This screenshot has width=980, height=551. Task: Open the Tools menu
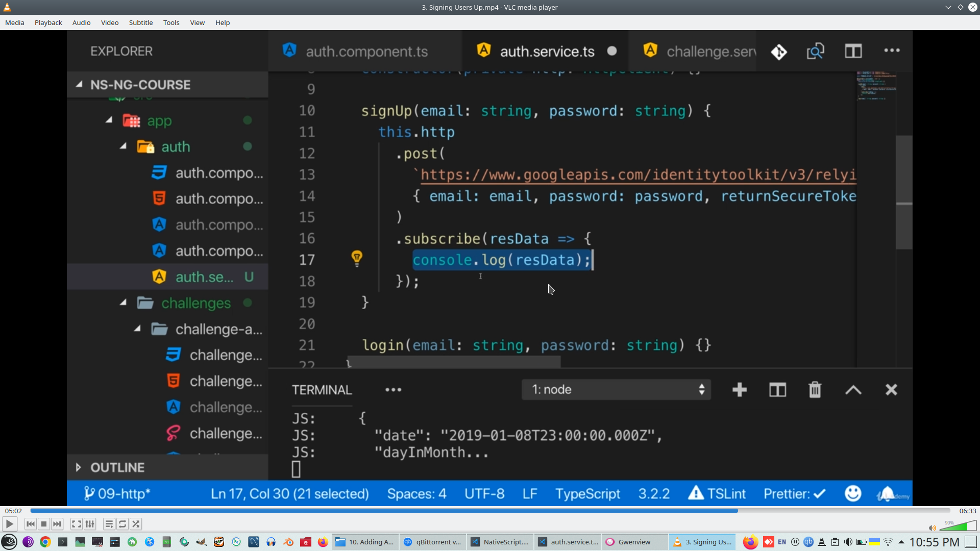point(171,22)
